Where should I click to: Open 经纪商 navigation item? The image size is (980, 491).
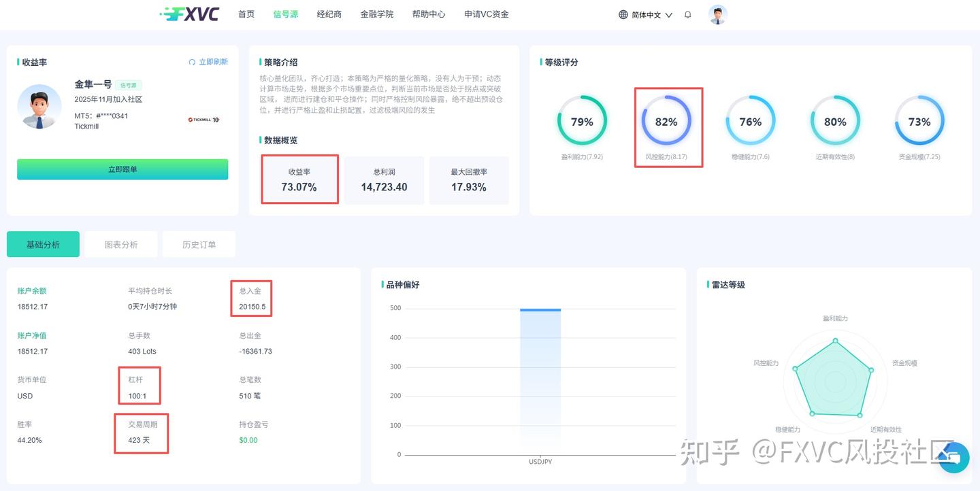(329, 14)
